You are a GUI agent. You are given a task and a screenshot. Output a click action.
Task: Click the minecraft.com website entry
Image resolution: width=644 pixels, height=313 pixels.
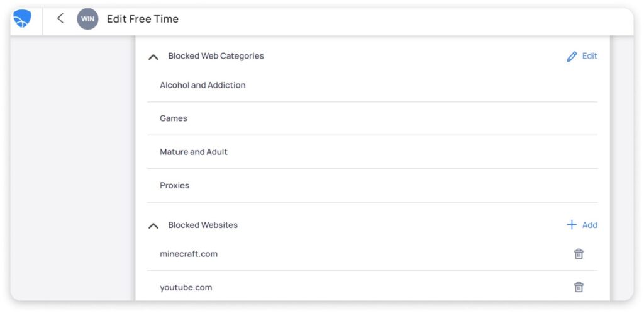pos(189,254)
